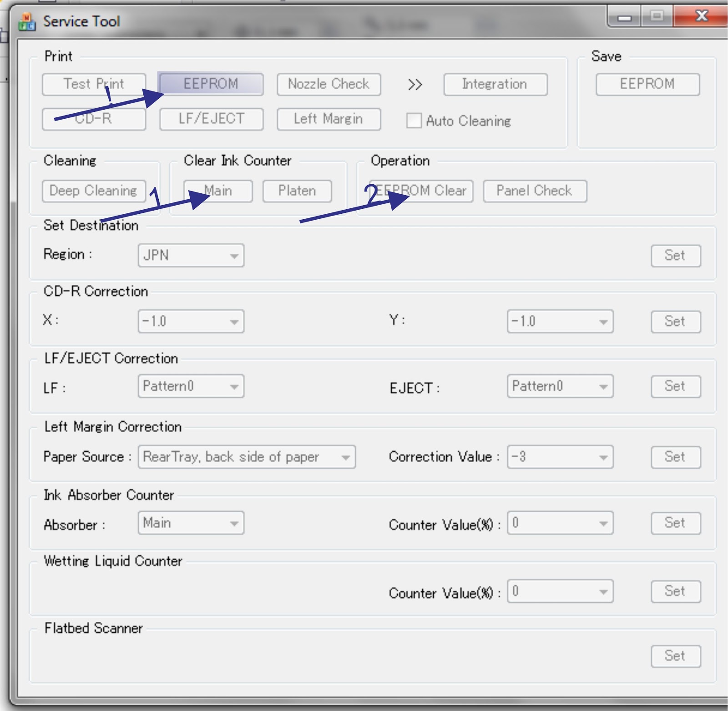
Task: Open Ink Absorber Counter Value dropdown
Action: [560, 523]
